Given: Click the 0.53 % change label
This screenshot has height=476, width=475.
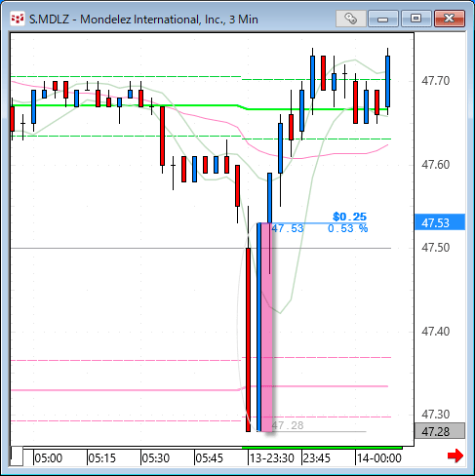Looking at the screenshot, I should point(347,228).
